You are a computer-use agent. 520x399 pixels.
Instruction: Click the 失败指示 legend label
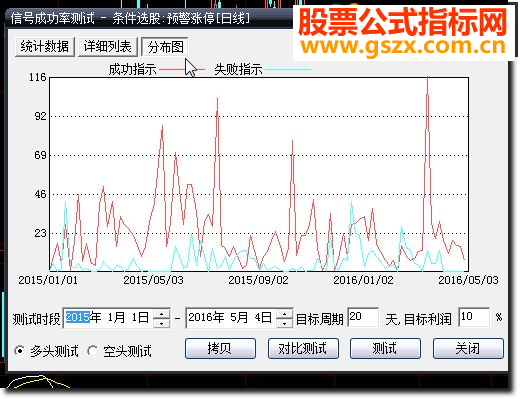pyautogui.click(x=238, y=70)
